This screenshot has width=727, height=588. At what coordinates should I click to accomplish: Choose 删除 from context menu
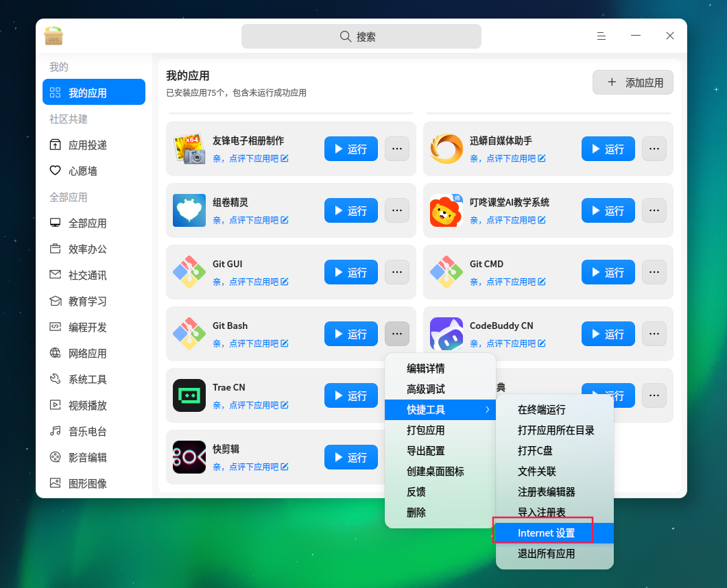[x=440, y=513]
